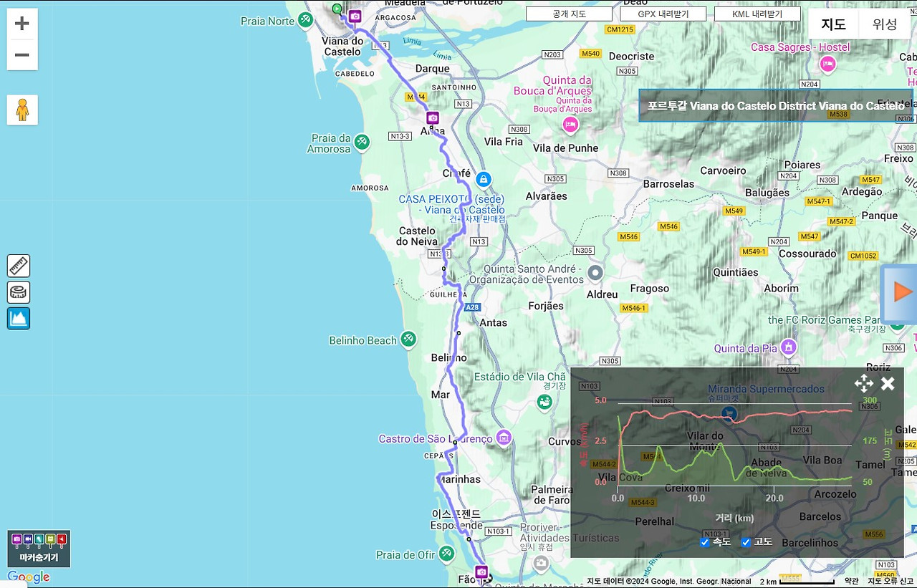Viewport: 917px width, 588px height.
Task: Click CASA PEIXOTO blue shopping pin
Action: (x=484, y=178)
